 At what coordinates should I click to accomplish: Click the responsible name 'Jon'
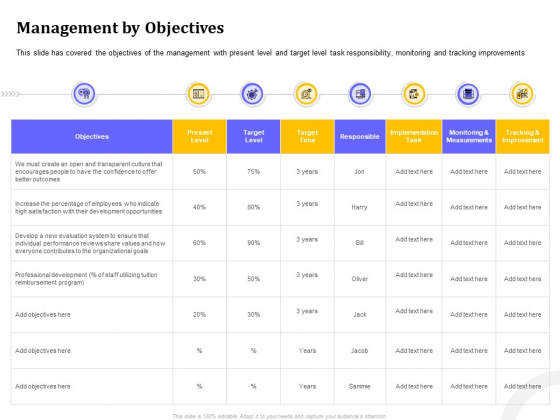point(360,172)
